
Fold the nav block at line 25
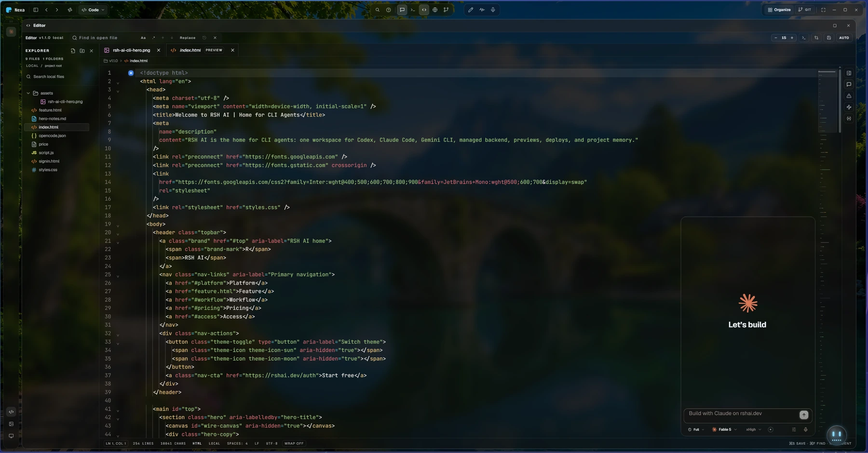118,276
